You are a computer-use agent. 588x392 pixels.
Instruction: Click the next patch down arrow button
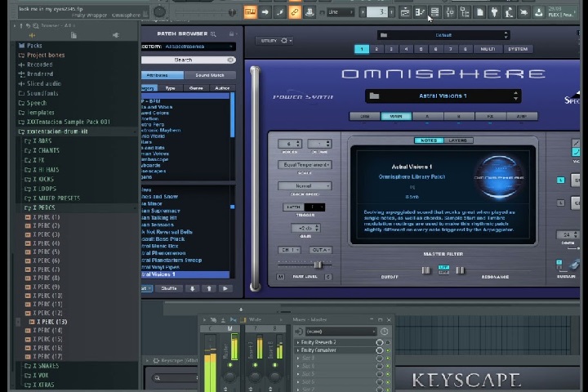(193, 288)
